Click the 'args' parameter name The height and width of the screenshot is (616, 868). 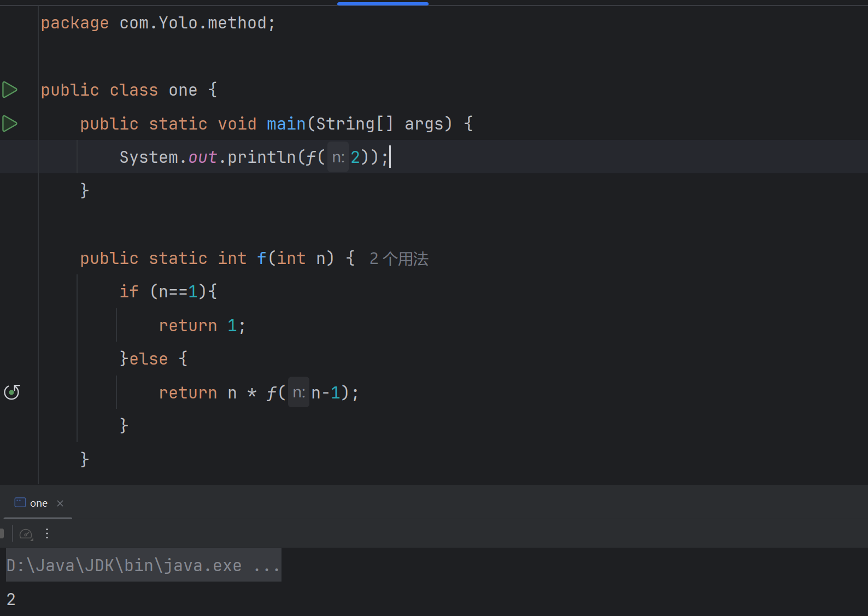point(424,125)
